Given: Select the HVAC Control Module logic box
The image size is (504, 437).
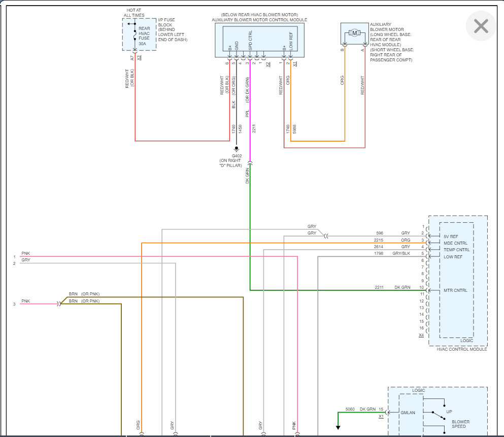Looking at the screenshot, I should [x=457, y=280].
